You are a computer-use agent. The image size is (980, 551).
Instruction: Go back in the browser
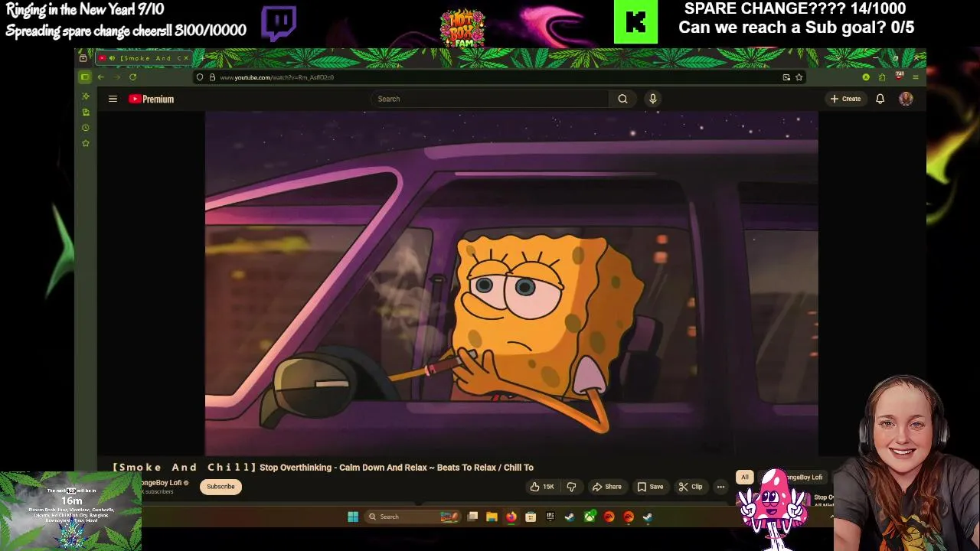click(x=100, y=77)
